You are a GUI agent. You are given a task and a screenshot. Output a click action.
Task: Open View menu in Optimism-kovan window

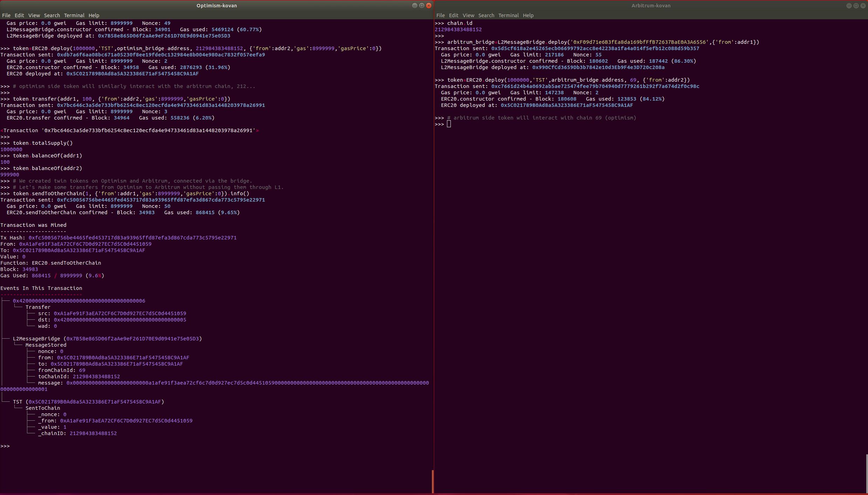pyautogui.click(x=34, y=15)
